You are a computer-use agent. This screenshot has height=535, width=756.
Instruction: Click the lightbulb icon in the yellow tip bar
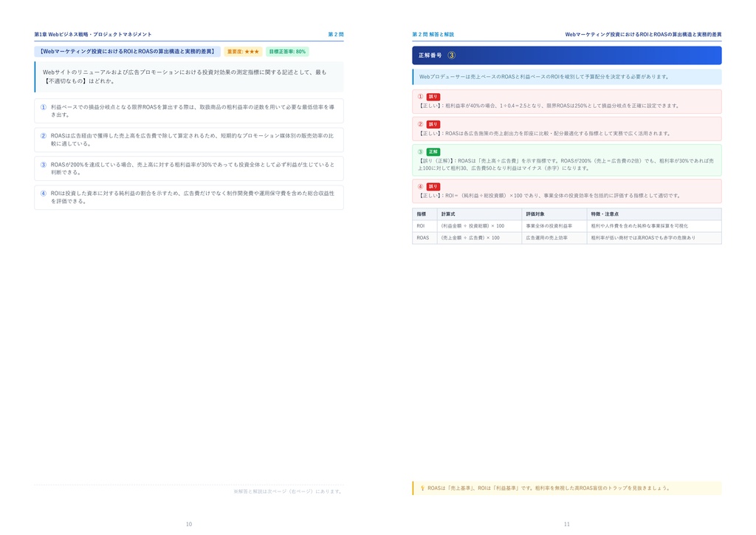422,488
